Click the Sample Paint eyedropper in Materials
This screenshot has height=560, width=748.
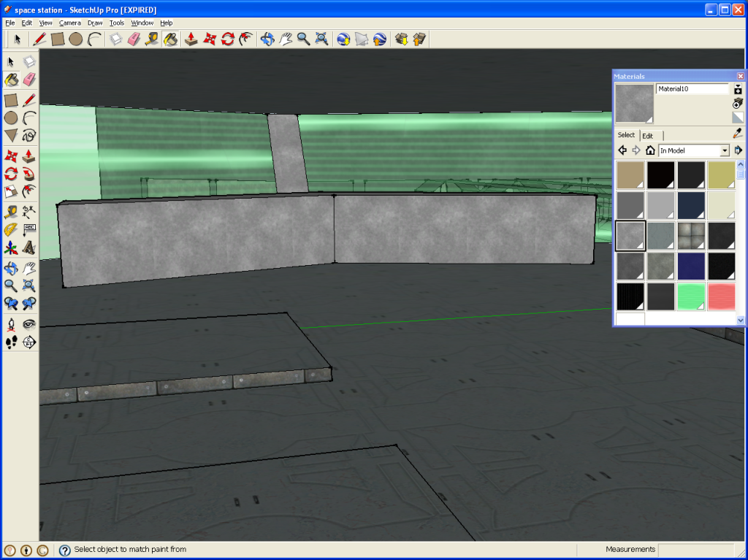tap(738, 133)
